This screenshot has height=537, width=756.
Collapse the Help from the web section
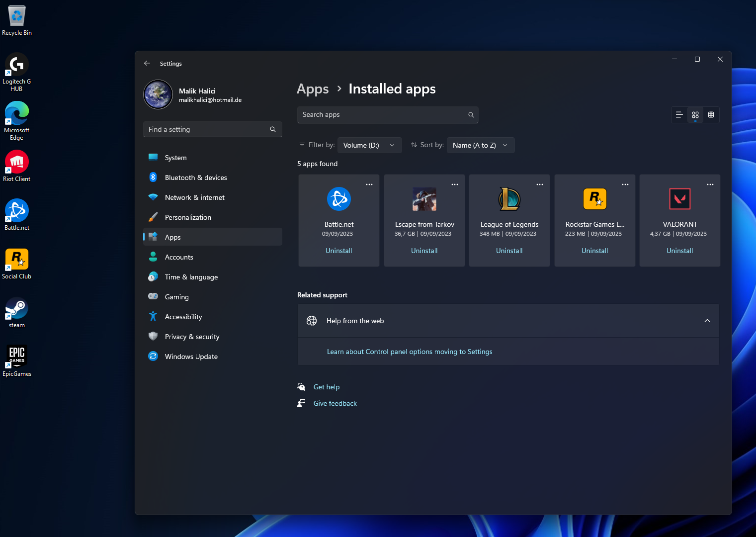coord(707,321)
